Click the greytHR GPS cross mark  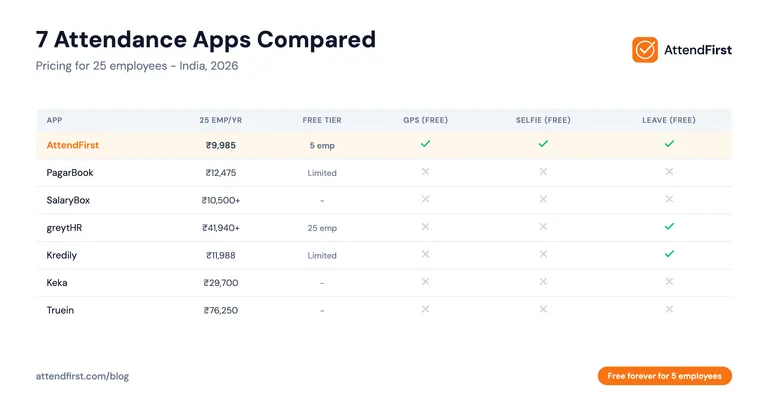point(425,226)
